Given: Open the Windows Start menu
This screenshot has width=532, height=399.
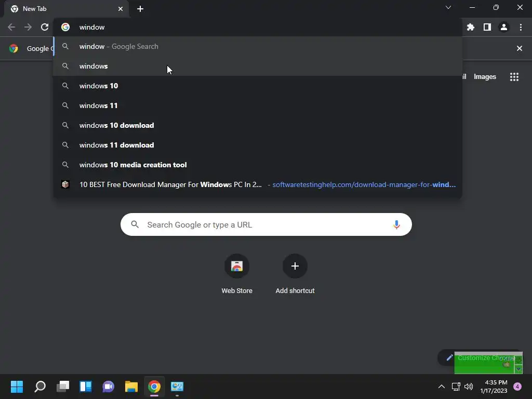Looking at the screenshot, I should pos(17,387).
